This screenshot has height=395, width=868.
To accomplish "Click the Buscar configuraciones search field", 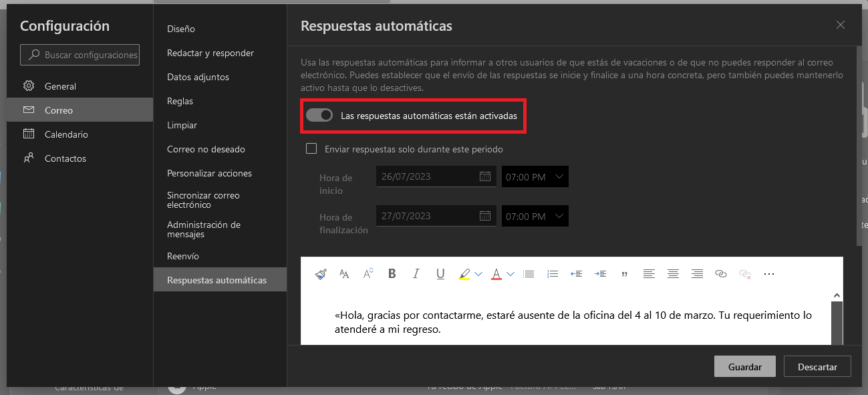I will coord(80,54).
